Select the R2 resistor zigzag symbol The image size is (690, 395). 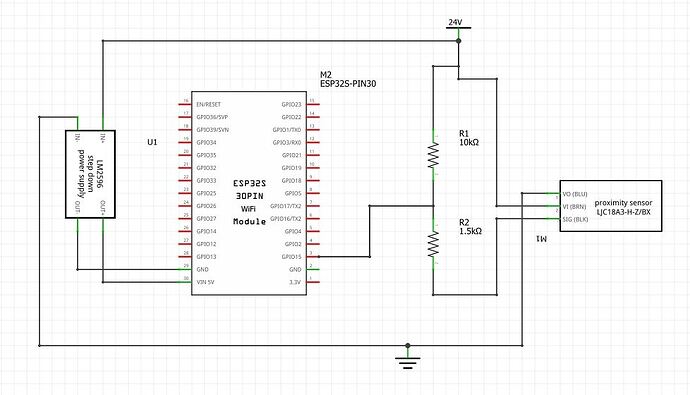pyautogui.click(x=433, y=244)
